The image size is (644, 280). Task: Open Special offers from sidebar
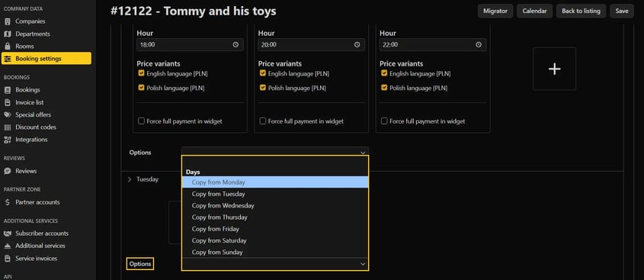coord(34,114)
